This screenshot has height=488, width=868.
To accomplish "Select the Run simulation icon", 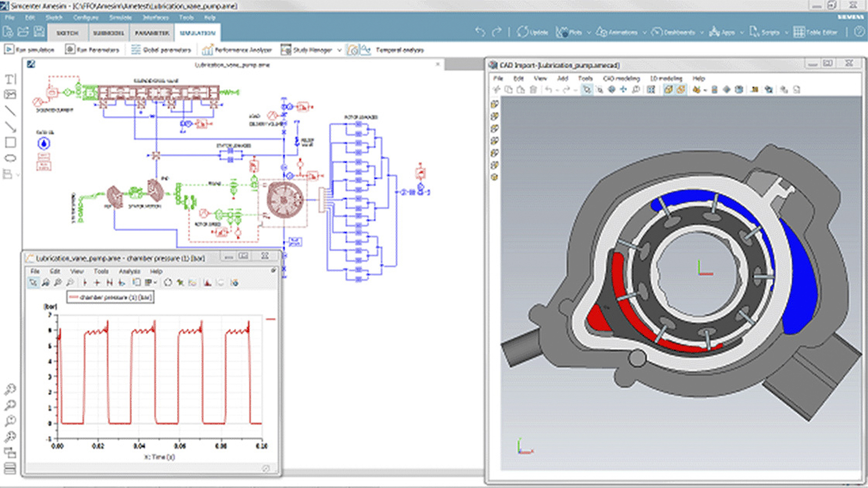I will (x=8, y=50).
